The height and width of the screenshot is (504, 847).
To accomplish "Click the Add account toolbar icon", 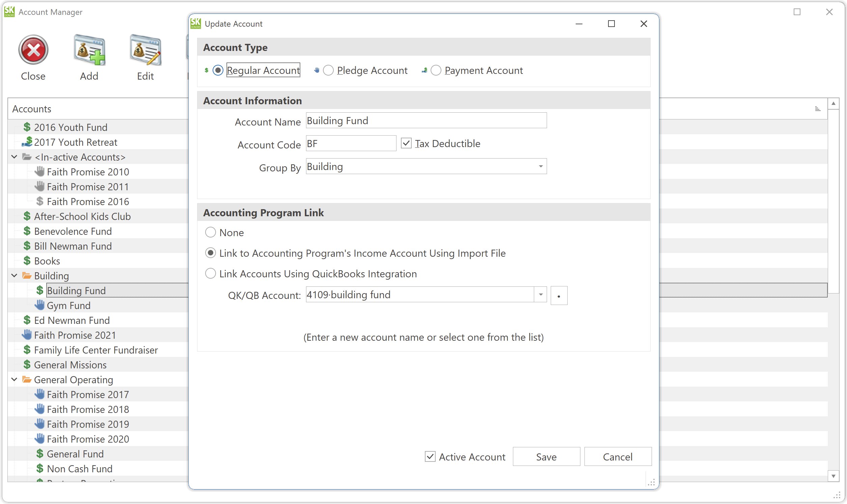I will click(89, 50).
